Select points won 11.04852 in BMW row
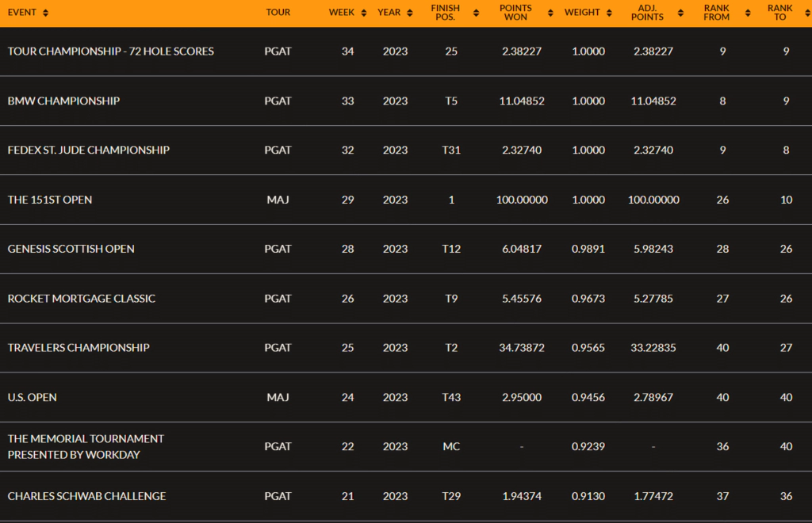Screen dimensions: 812x523 point(522,101)
